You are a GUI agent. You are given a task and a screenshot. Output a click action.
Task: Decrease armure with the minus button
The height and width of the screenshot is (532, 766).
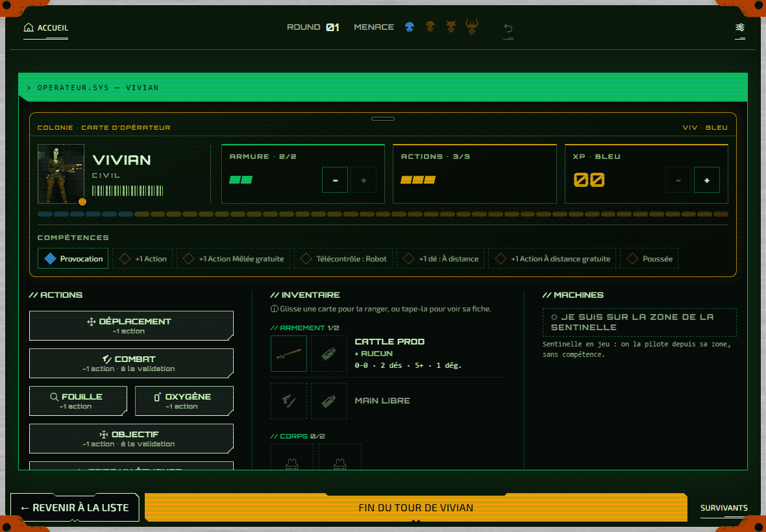[x=334, y=180]
